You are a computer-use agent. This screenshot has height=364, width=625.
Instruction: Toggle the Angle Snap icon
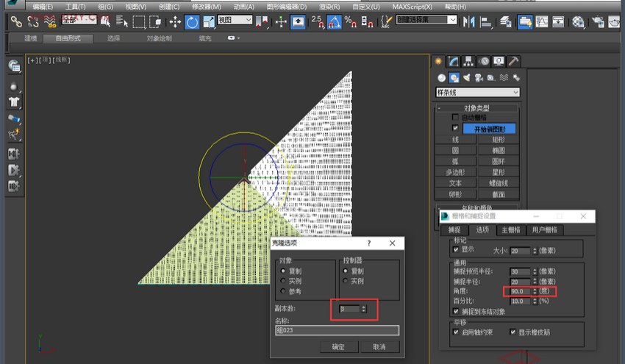[334, 22]
